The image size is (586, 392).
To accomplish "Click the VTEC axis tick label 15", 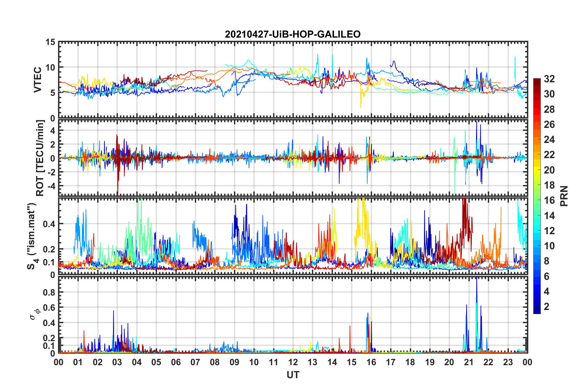I will click(x=51, y=42).
